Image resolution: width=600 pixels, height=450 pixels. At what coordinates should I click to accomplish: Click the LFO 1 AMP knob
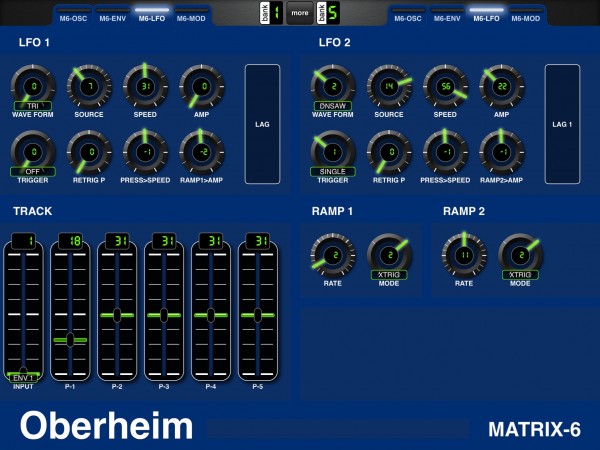202,86
